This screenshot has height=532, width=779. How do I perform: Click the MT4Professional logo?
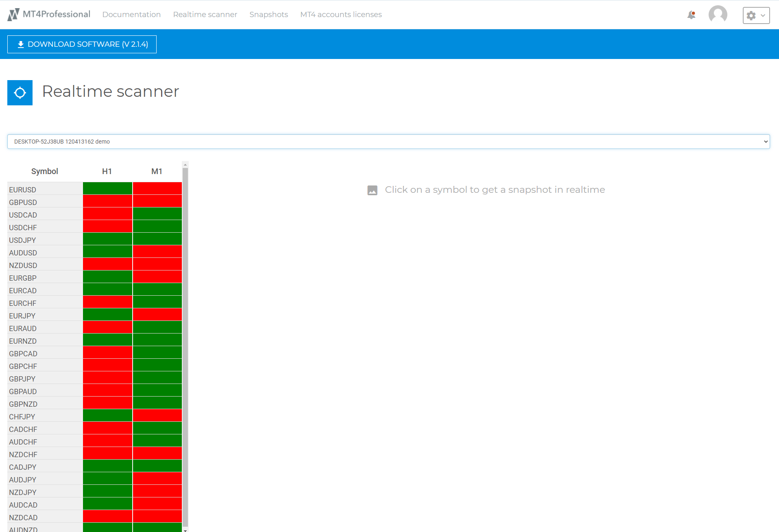click(49, 15)
